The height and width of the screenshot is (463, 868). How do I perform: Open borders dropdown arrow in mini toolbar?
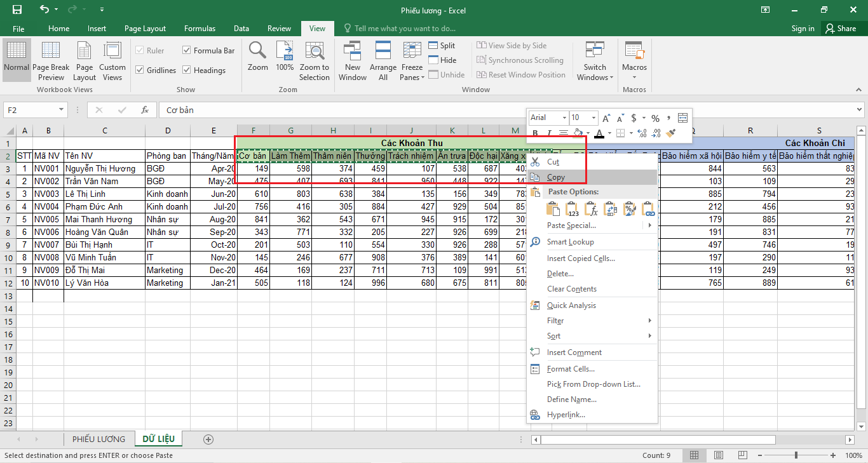(x=630, y=133)
